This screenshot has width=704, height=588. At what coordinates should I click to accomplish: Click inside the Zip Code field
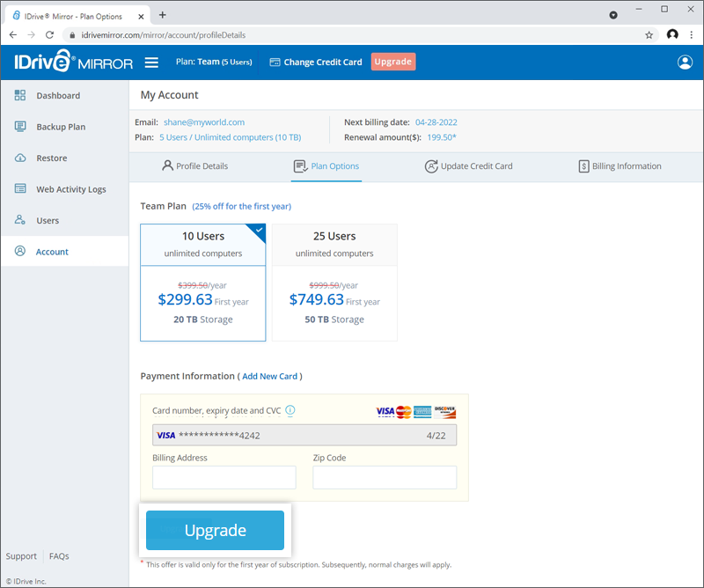(385, 477)
